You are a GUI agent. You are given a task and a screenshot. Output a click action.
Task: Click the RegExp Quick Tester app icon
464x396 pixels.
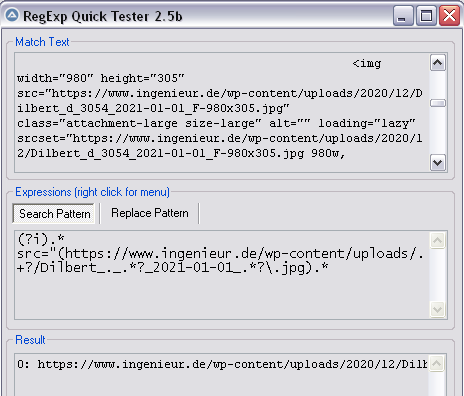(12, 15)
